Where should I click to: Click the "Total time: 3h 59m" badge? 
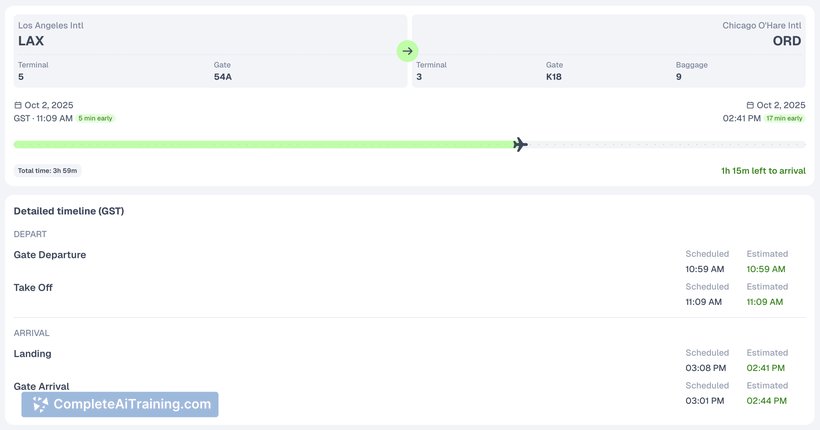47,170
